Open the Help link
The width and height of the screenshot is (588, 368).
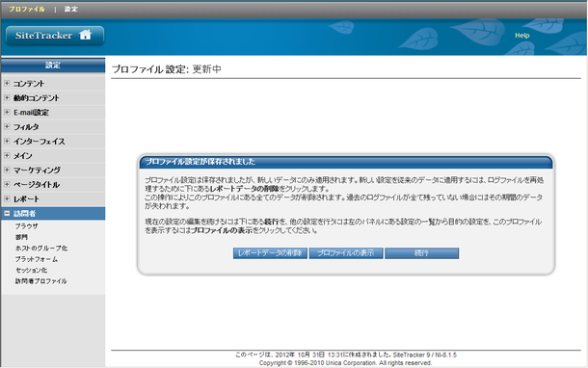click(x=522, y=36)
